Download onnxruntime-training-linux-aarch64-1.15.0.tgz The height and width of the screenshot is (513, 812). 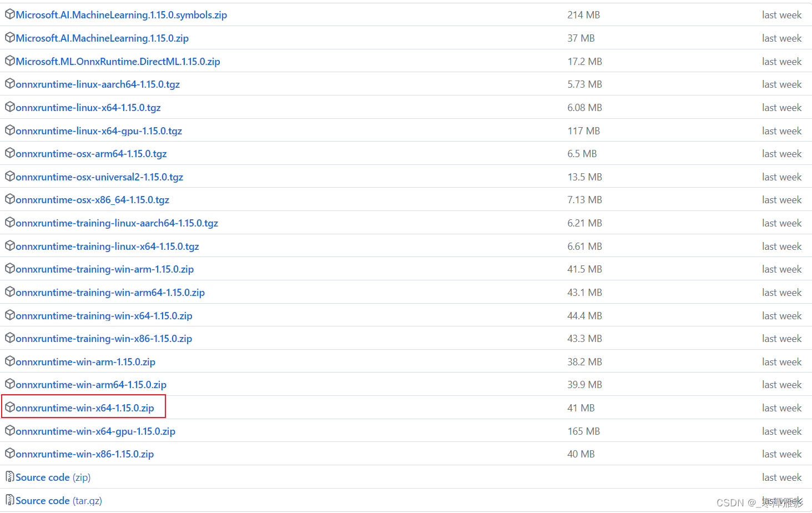coord(117,223)
